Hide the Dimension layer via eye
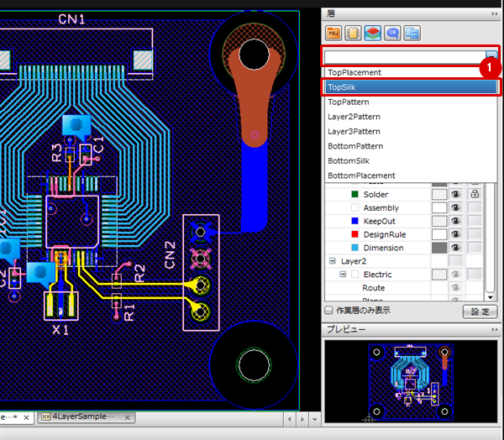 coord(455,248)
